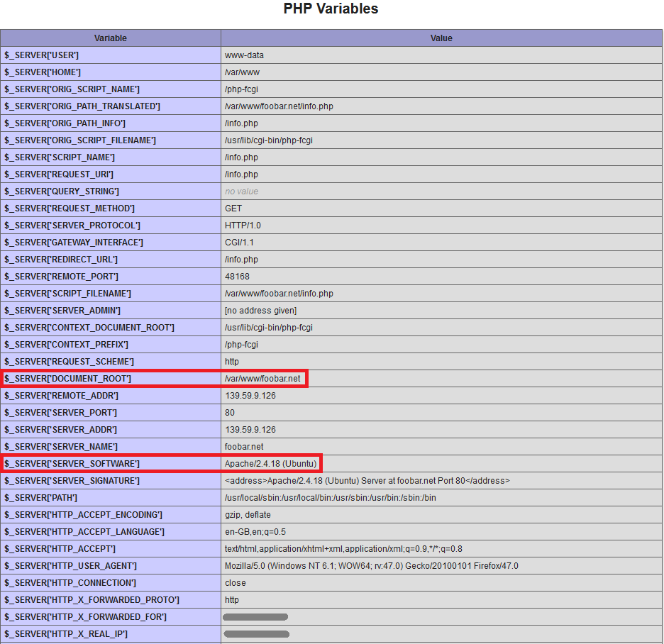Click the $_SERVER['HOME'] variable cell

click(x=111, y=72)
